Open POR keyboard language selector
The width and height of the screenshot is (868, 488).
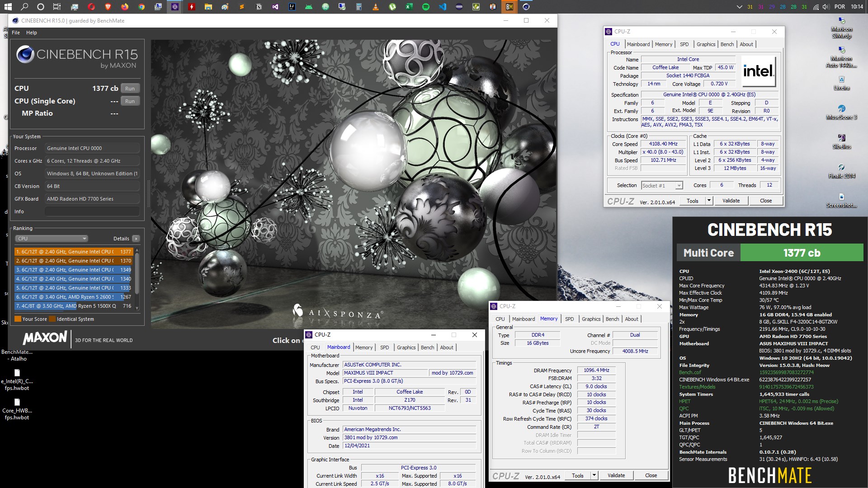(x=840, y=7)
